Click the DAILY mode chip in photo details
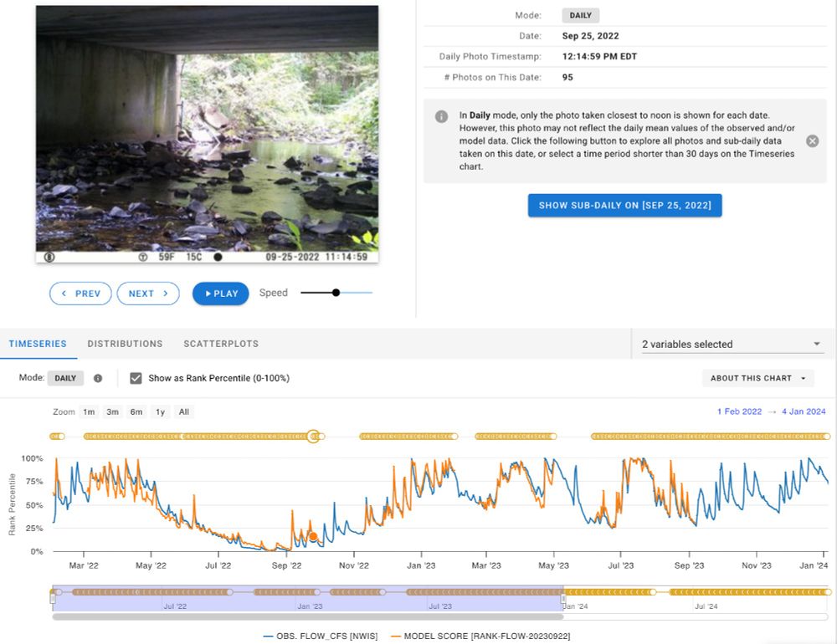This screenshot has width=837, height=644. (x=580, y=16)
